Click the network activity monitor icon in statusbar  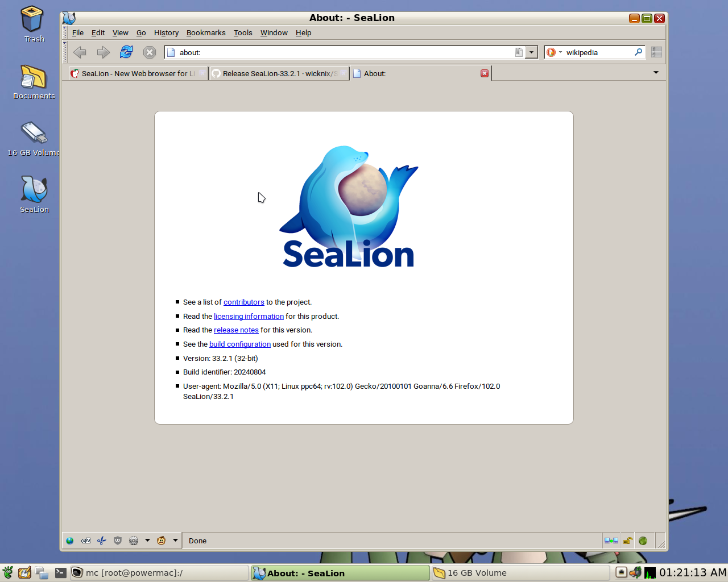pos(611,541)
